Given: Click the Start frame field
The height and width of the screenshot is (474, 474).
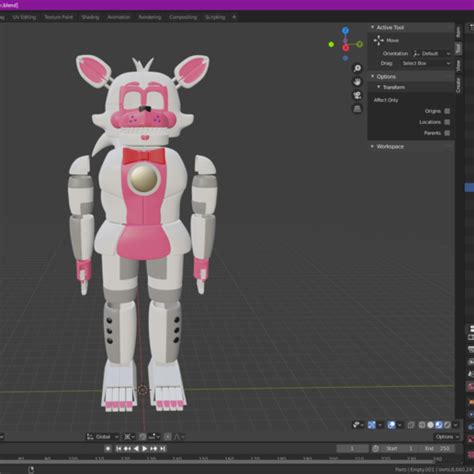Looking at the screenshot, I should point(400,449).
